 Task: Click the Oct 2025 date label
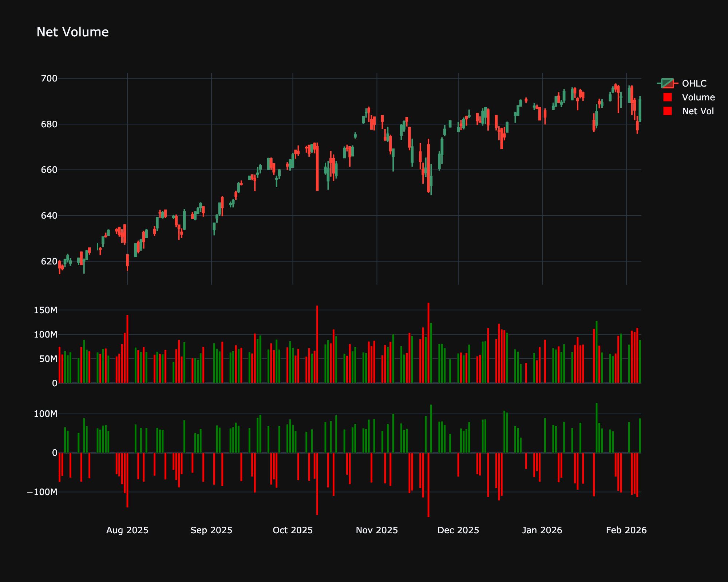(293, 530)
